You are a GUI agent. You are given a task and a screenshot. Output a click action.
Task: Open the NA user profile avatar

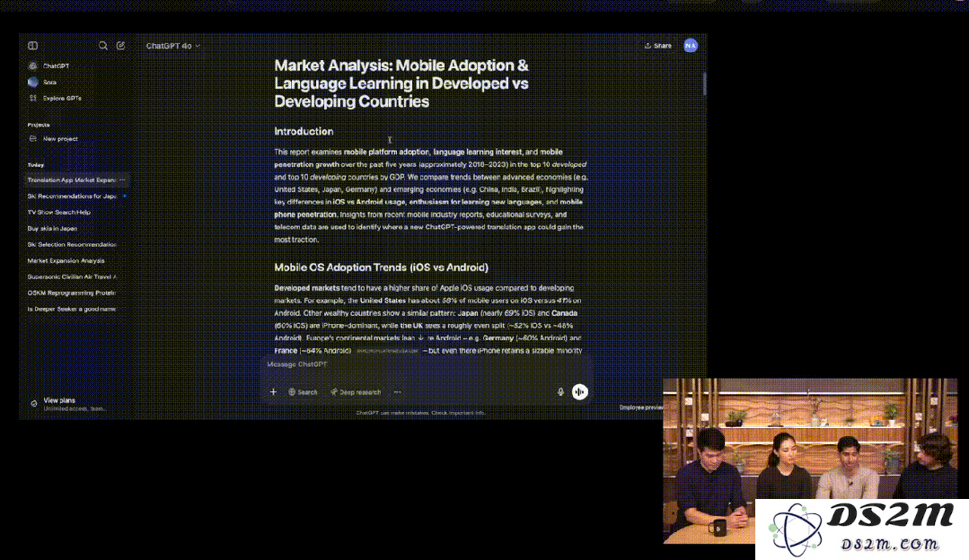pyautogui.click(x=691, y=46)
